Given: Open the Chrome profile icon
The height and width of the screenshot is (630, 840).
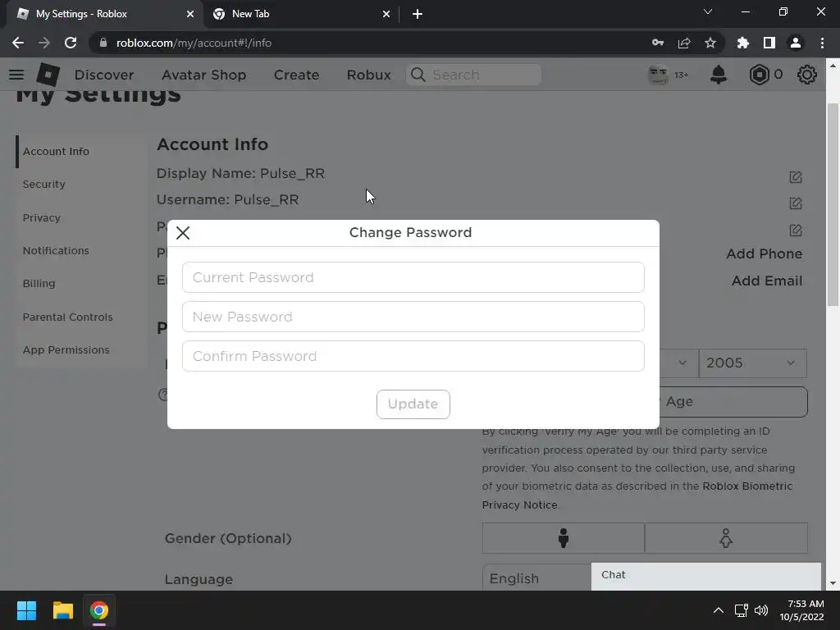Looking at the screenshot, I should (796, 43).
